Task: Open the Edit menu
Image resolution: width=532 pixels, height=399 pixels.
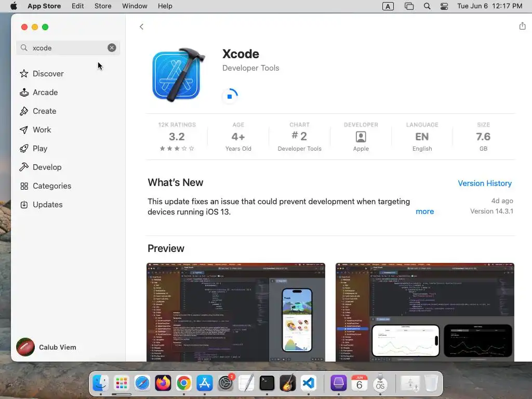Action: tap(78, 6)
